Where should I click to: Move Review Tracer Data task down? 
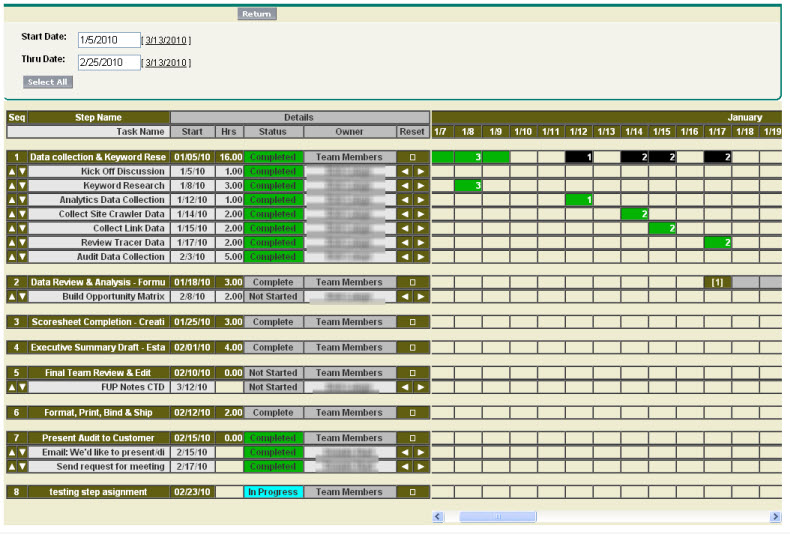coord(22,242)
